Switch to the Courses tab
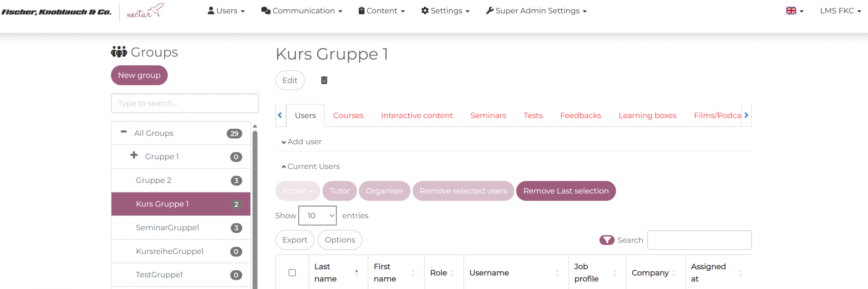The width and height of the screenshot is (868, 289). [x=348, y=115]
